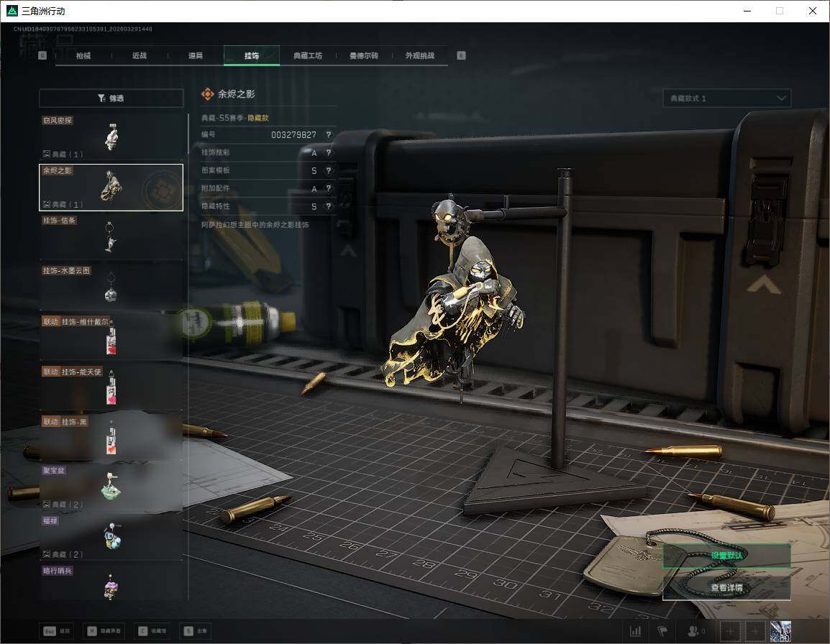830x644 pixels.
Task: Expand the 典藏款式 1 dropdown
Action: (x=726, y=98)
